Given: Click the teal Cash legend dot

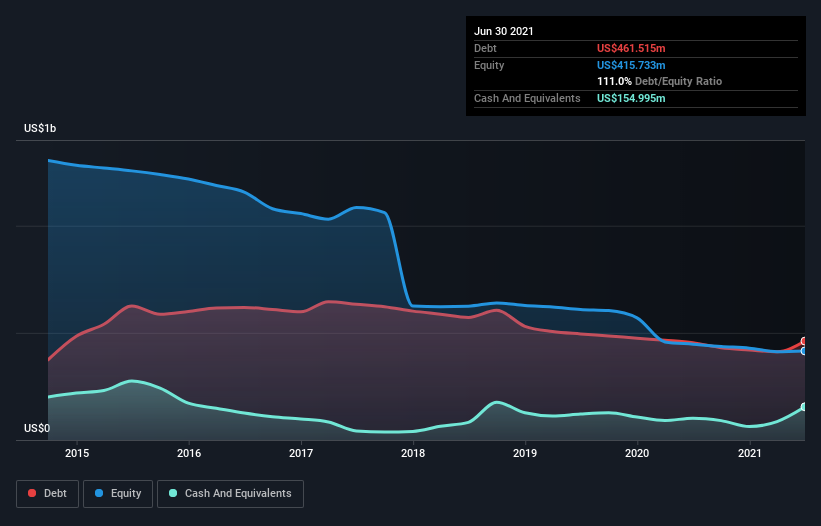Looking at the screenshot, I should tap(173, 493).
